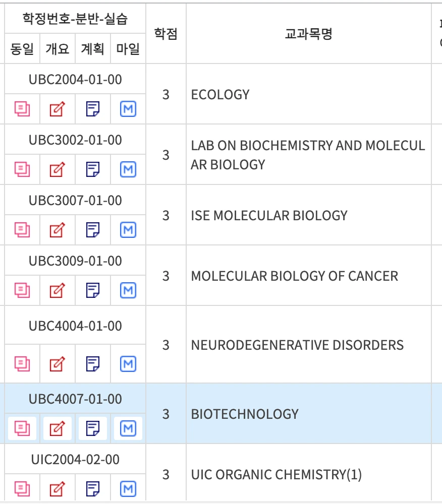442x504 pixels.
Task: Open plan icon for MOLECULAR BIOLOGY OF CANCER
Action: (x=93, y=290)
